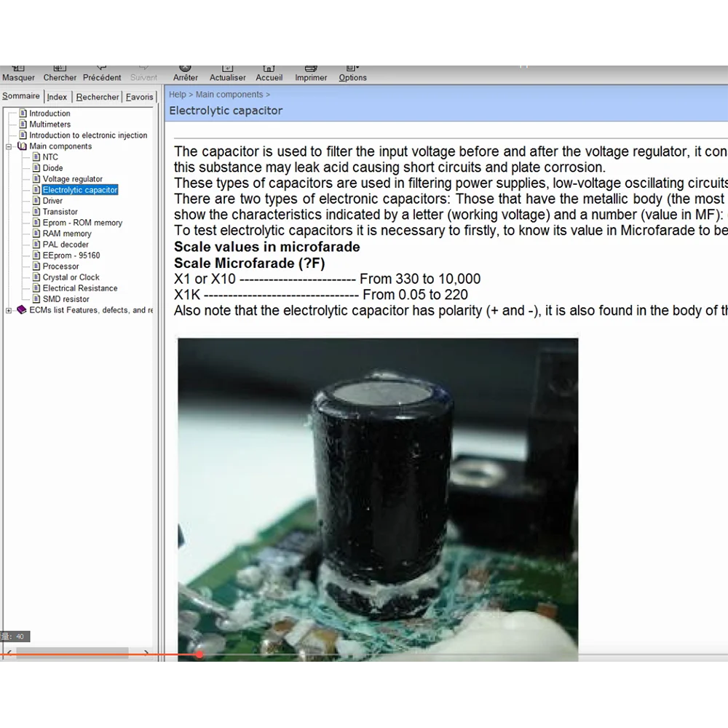Select the Electrolytic capacitor topic
The height and width of the screenshot is (728, 728).
[80, 190]
